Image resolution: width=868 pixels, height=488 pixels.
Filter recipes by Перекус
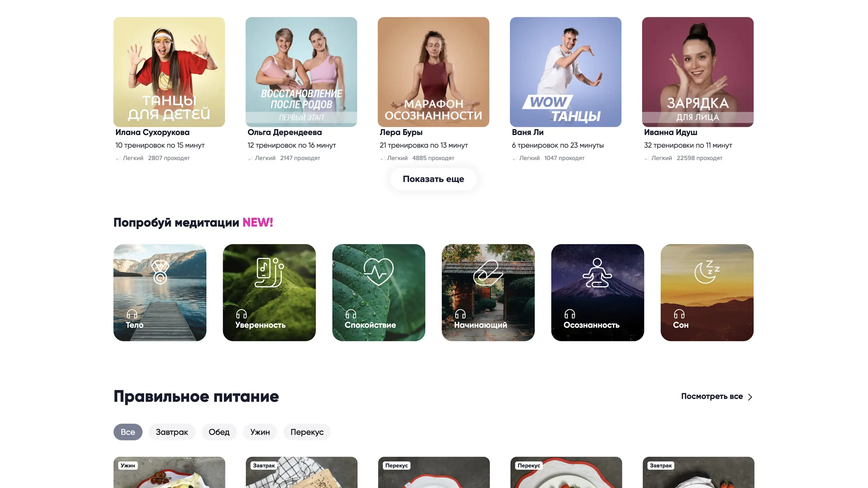[307, 432]
